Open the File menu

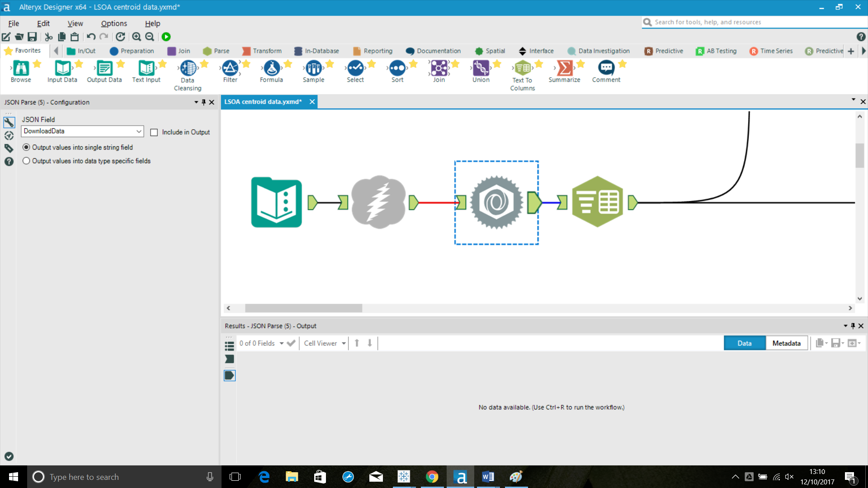(x=14, y=23)
